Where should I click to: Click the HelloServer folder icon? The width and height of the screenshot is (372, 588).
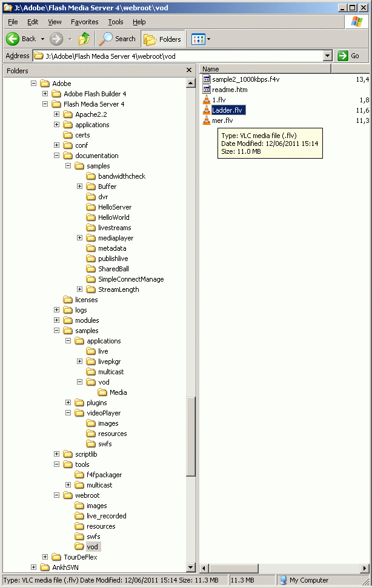coord(91,206)
